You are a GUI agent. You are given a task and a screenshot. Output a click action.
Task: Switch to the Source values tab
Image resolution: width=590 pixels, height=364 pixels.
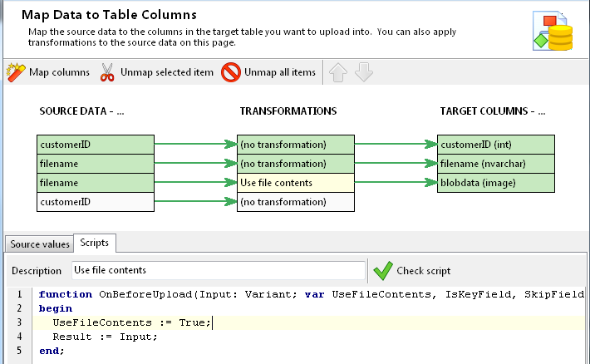click(37, 243)
